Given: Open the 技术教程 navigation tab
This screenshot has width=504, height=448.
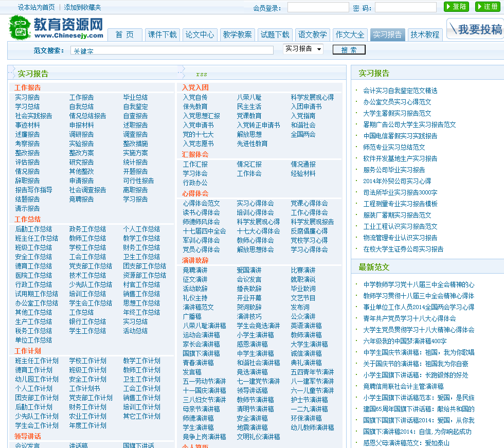Looking at the screenshot, I should tap(425, 34).
